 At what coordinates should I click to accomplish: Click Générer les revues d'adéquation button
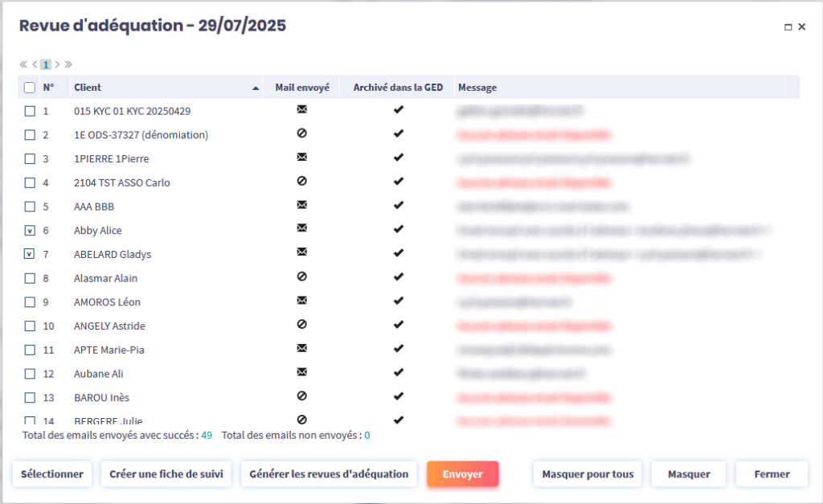point(329,474)
